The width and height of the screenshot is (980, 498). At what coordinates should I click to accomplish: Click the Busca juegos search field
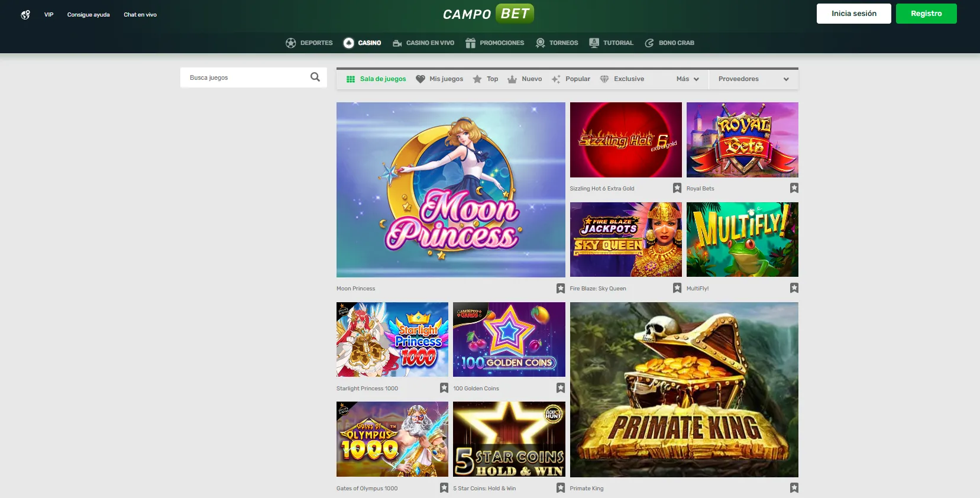[254, 77]
